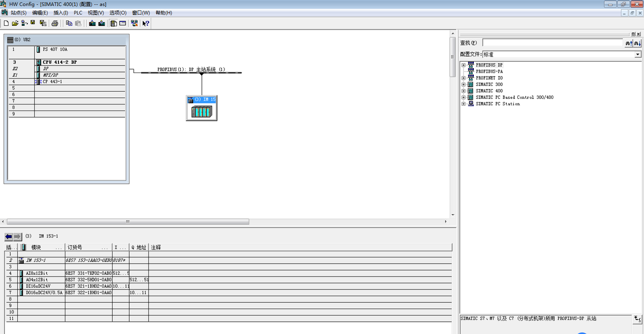The width and height of the screenshot is (644, 334).
Task: Select the AO4x12Bit module row
Action: point(229,279)
